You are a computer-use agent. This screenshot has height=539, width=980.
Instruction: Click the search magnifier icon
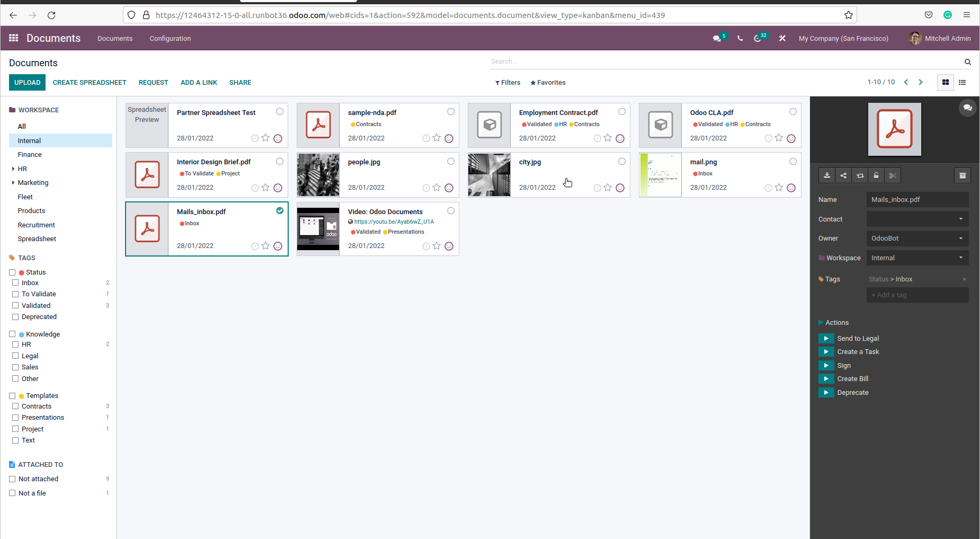tap(967, 62)
